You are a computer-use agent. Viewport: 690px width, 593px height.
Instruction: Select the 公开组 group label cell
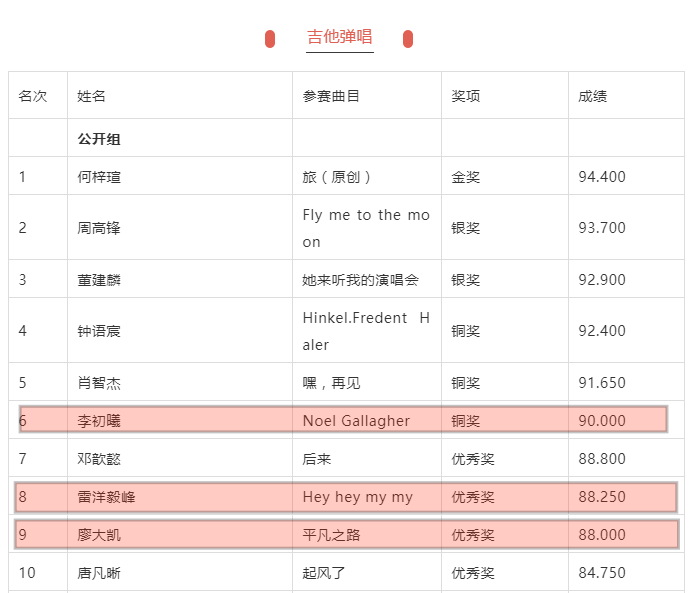click(x=99, y=139)
